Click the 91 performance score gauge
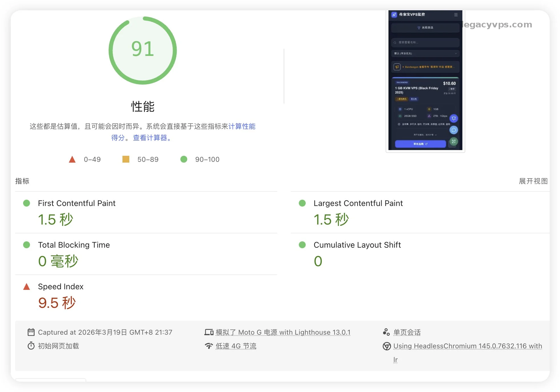Viewport: 560px width, 392px height. point(143,50)
